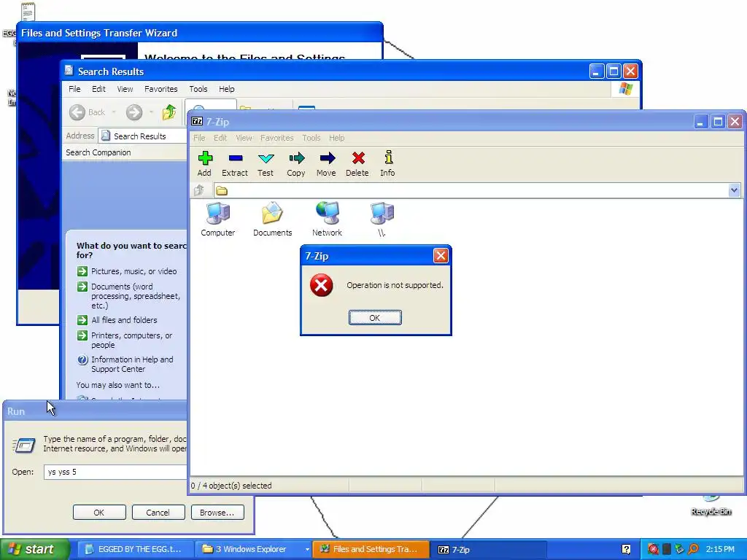Open Tools menu in Search Results window
The image size is (747, 560).
click(x=198, y=89)
